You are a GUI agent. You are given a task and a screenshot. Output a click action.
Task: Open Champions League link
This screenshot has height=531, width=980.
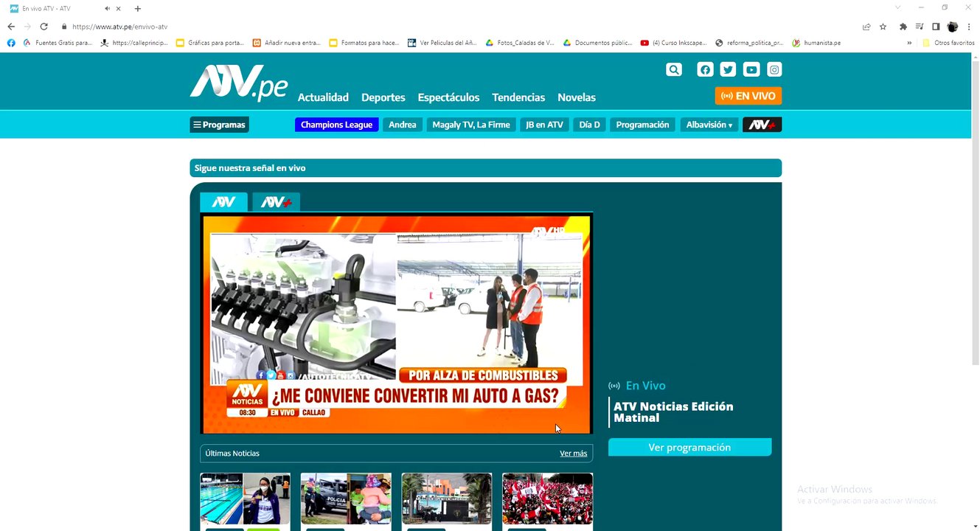click(337, 125)
